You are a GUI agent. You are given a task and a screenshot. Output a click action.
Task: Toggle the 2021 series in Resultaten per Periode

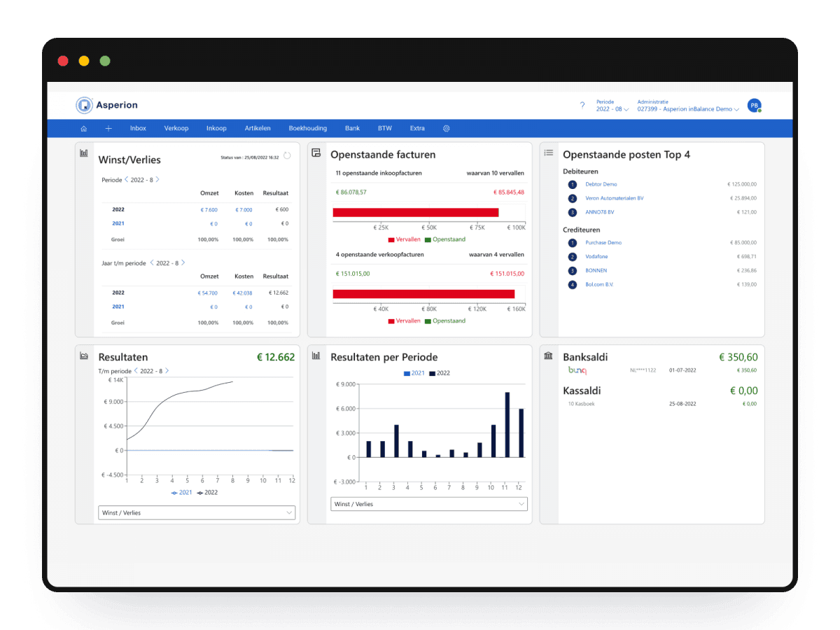(x=414, y=373)
